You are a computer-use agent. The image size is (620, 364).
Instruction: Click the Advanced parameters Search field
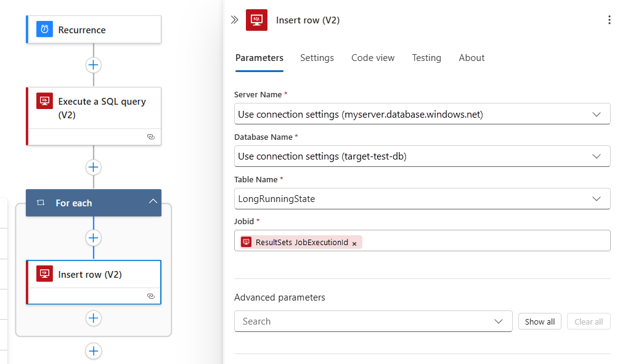[364, 322]
